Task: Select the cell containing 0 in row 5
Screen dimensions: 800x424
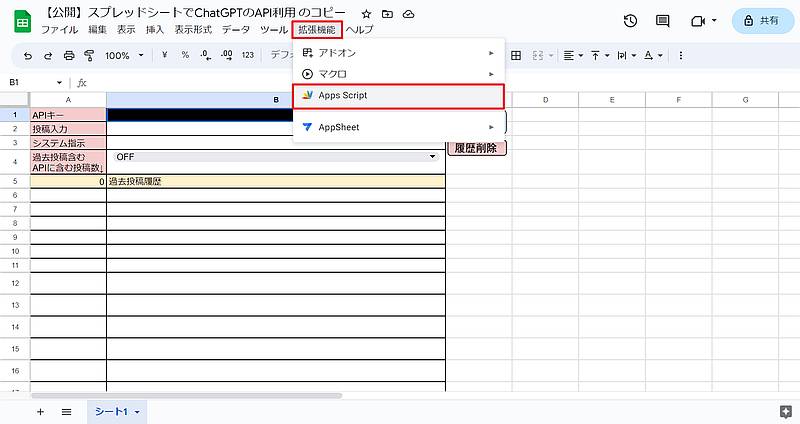Action: [68, 181]
